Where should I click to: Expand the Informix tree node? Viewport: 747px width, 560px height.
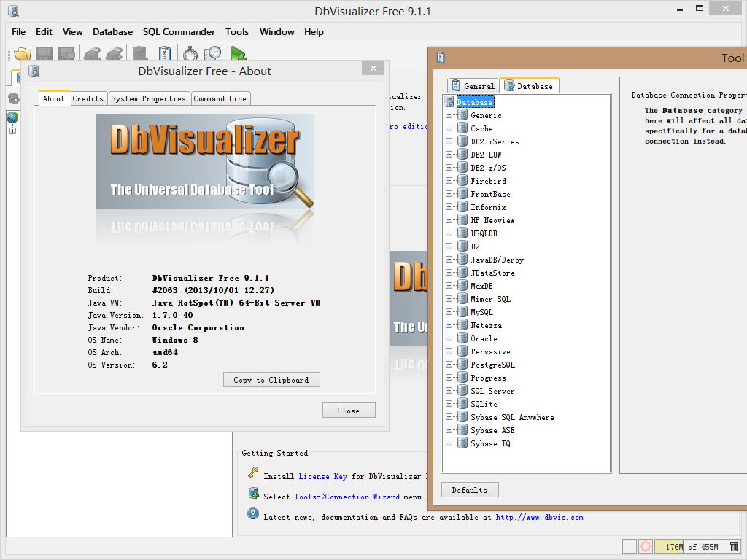449,206
